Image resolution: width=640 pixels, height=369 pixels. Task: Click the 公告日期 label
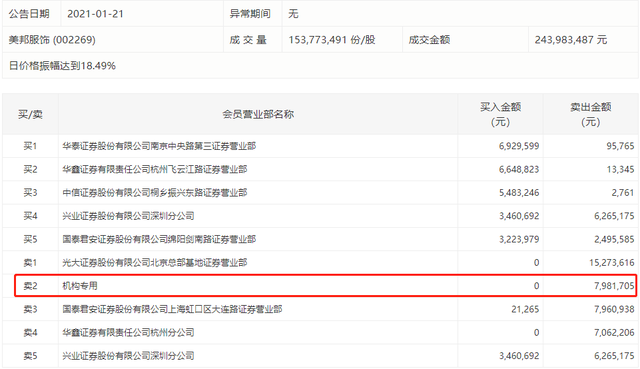pyautogui.click(x=29, y=14)
